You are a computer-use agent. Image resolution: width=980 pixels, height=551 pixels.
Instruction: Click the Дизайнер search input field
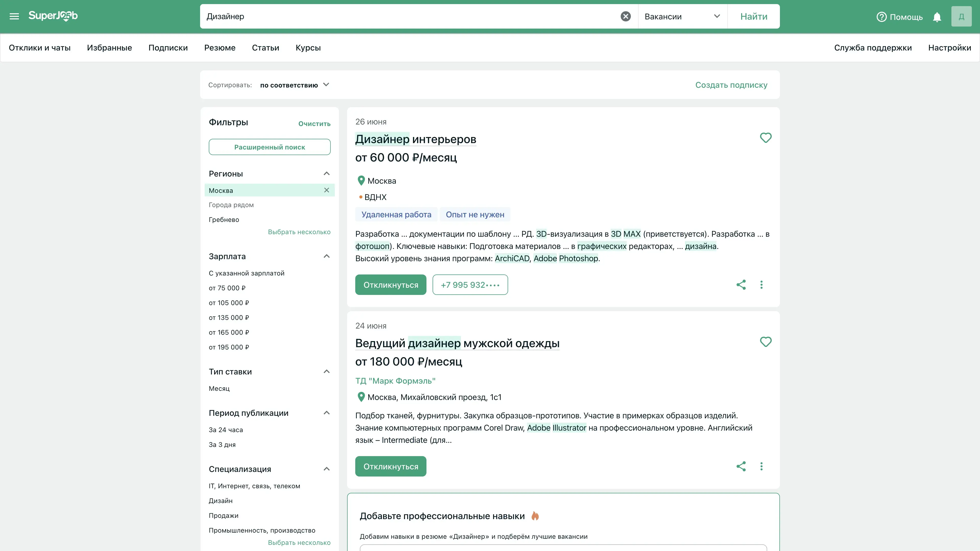pos(411,16)
